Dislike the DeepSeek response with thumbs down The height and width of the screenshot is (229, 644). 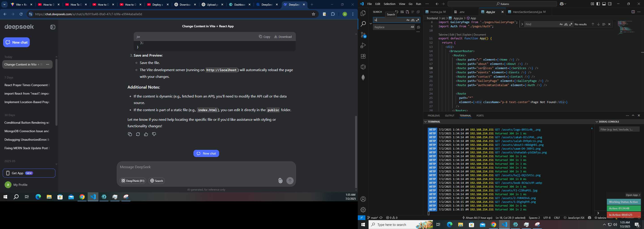pyautogui.click(x=154, y=134)
